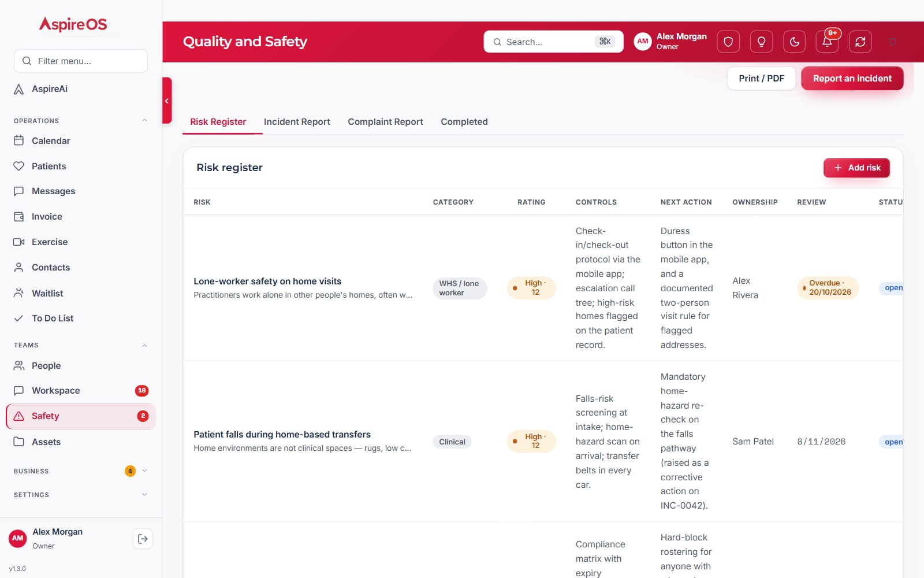
Task: Toggle dark mode moon icon
Action: point(795,42)
